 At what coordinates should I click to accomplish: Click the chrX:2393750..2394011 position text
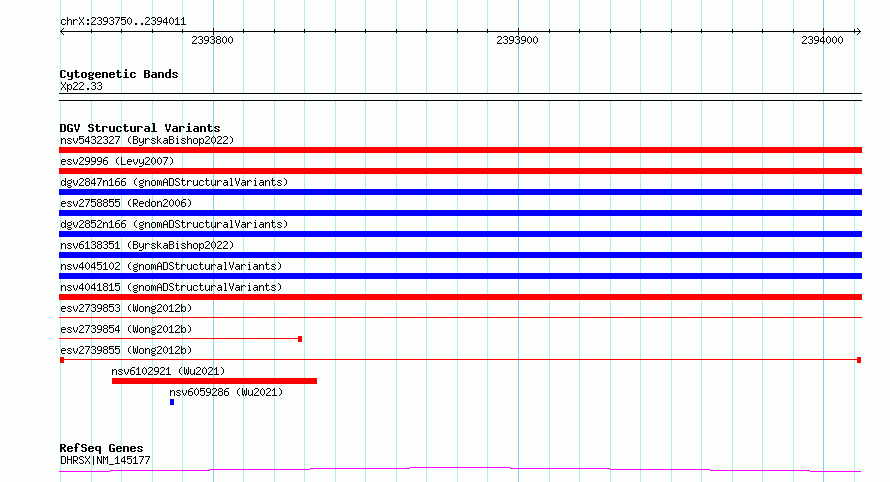click(x=123, y=22)
